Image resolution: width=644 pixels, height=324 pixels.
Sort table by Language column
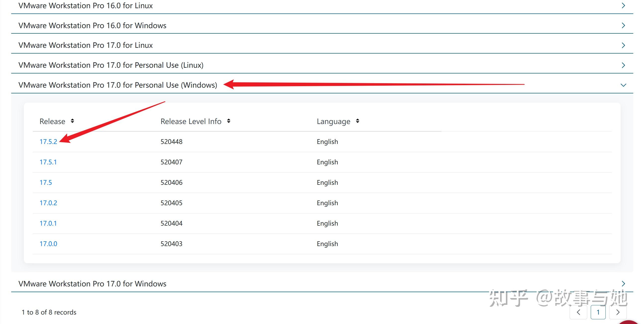pos(358,121)
